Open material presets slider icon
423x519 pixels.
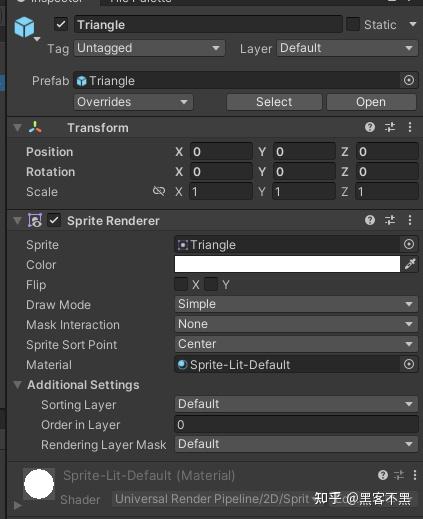point(399,475)
